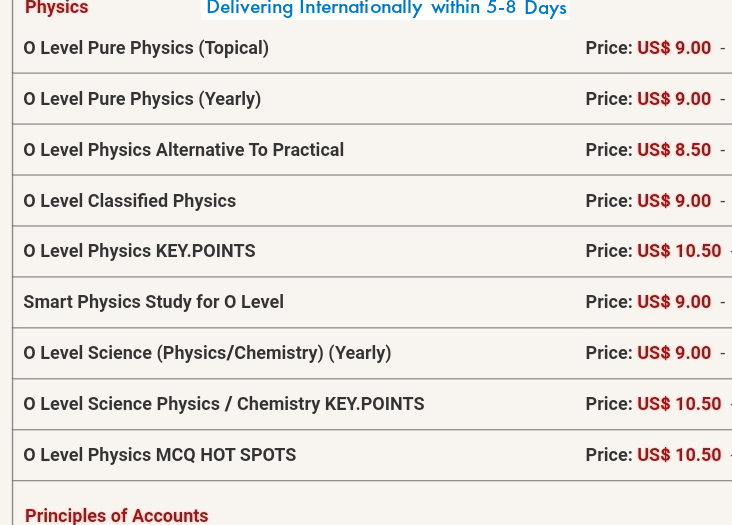This screenshot has height=525, width=732.
Task: Click the Physics section heading
Action: 56,8
